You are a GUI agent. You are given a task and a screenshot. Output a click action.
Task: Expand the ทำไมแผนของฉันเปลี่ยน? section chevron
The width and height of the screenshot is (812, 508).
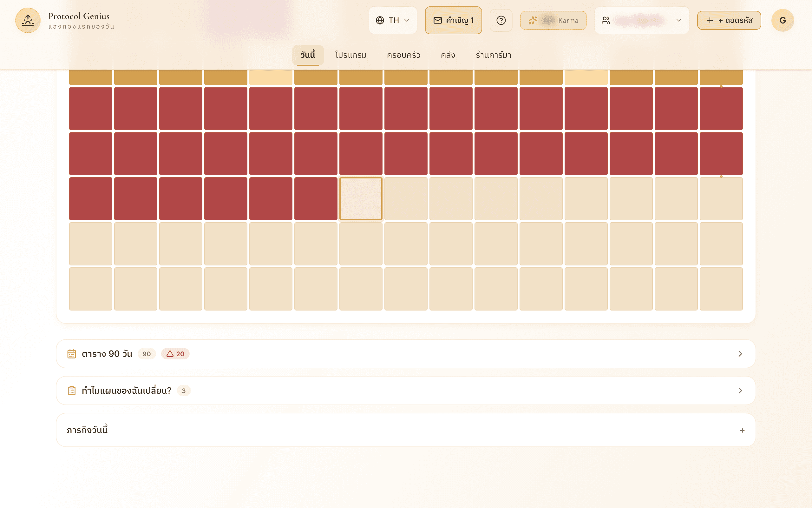(740, 391)
